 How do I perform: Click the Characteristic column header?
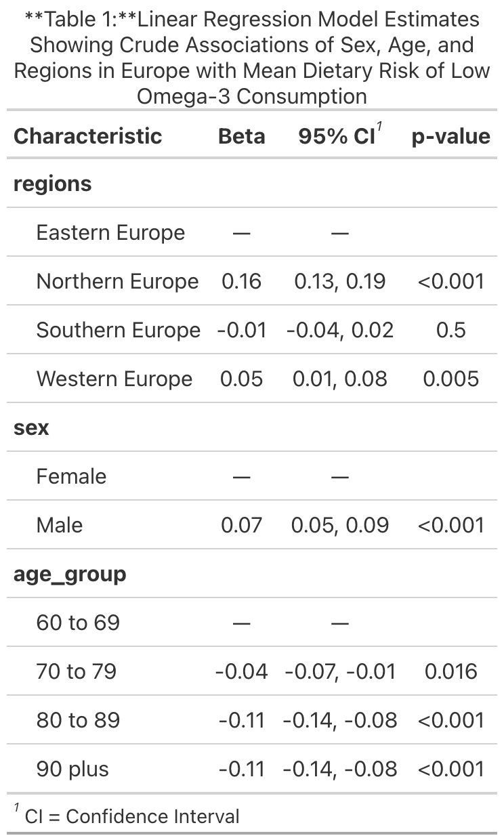(88, 136)
